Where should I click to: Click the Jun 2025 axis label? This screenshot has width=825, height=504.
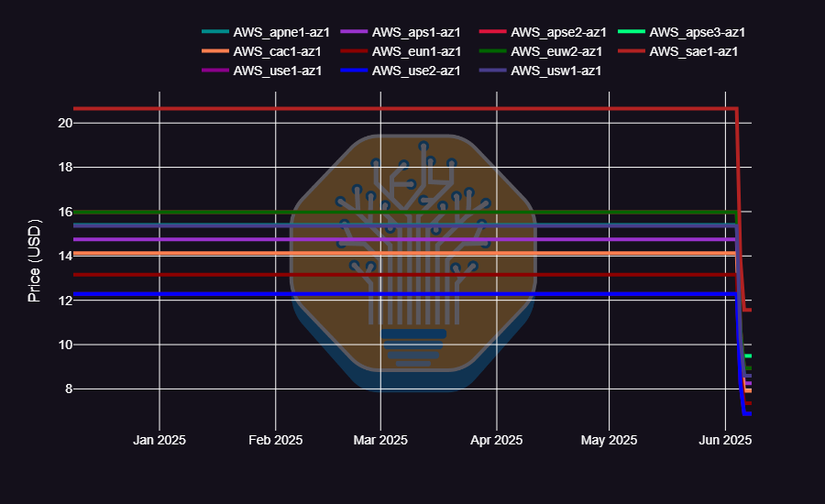click(725, 440)
